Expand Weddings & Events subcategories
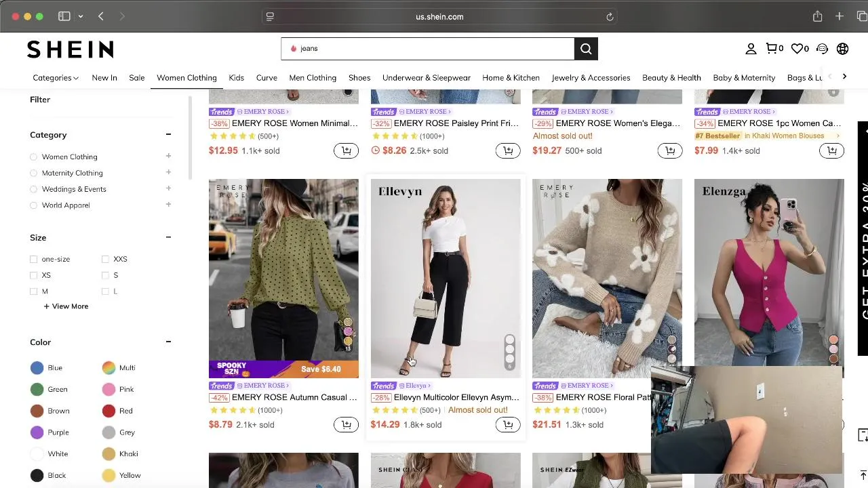The image size is (868, 488). tap(168, 188)
